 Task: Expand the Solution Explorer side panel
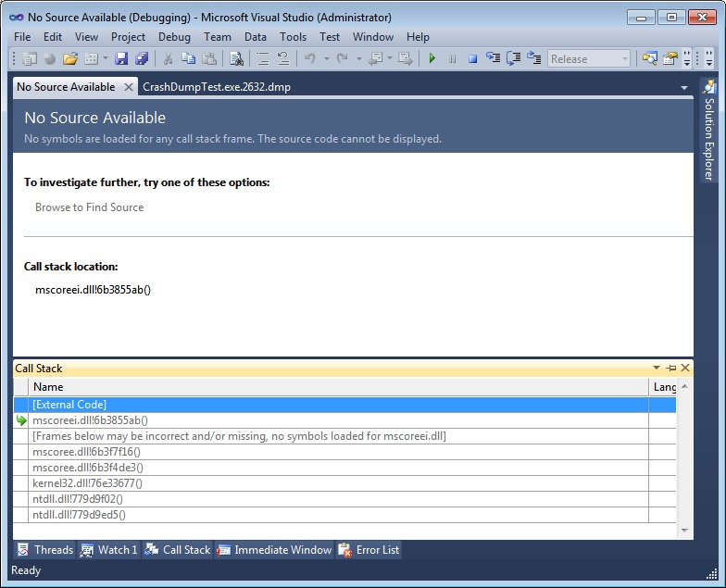pyautogui.click(x=709, y=130)
